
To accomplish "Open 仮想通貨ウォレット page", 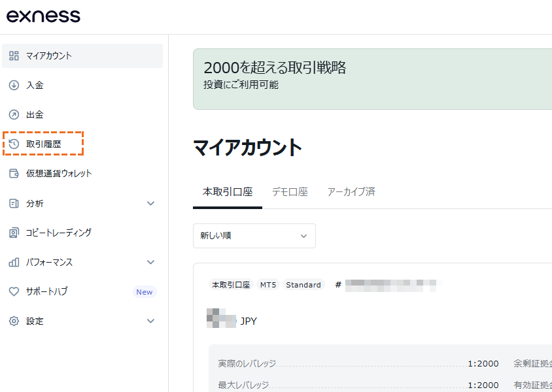I will tap(82, 173).
